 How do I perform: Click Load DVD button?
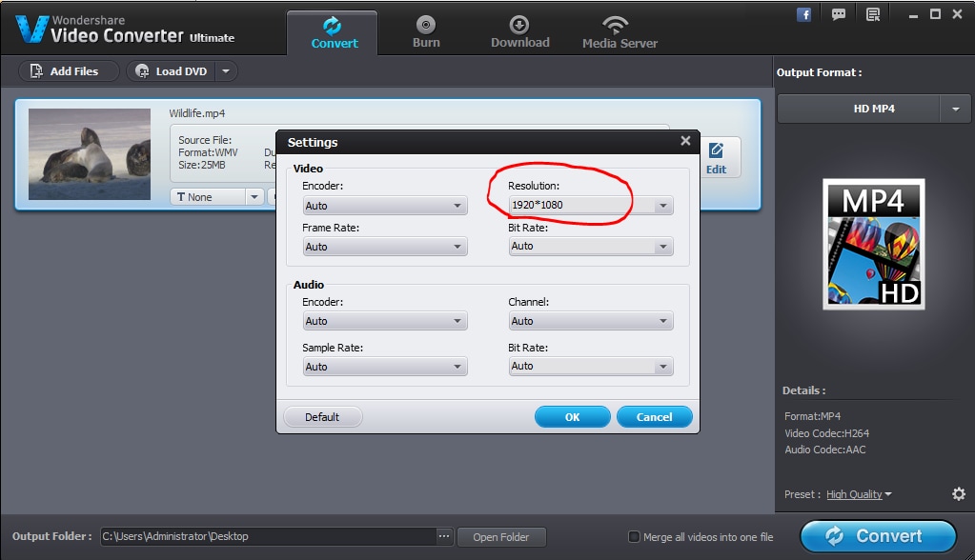click(171, 70)
